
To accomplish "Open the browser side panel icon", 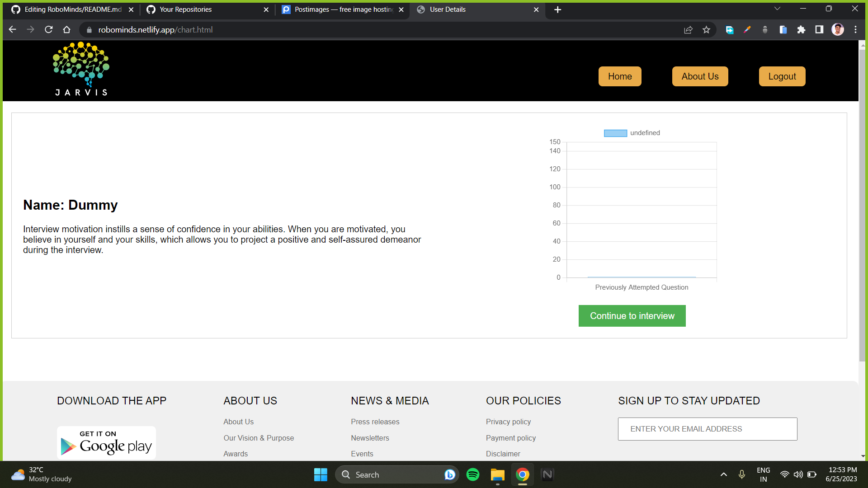I will point(819,30).
